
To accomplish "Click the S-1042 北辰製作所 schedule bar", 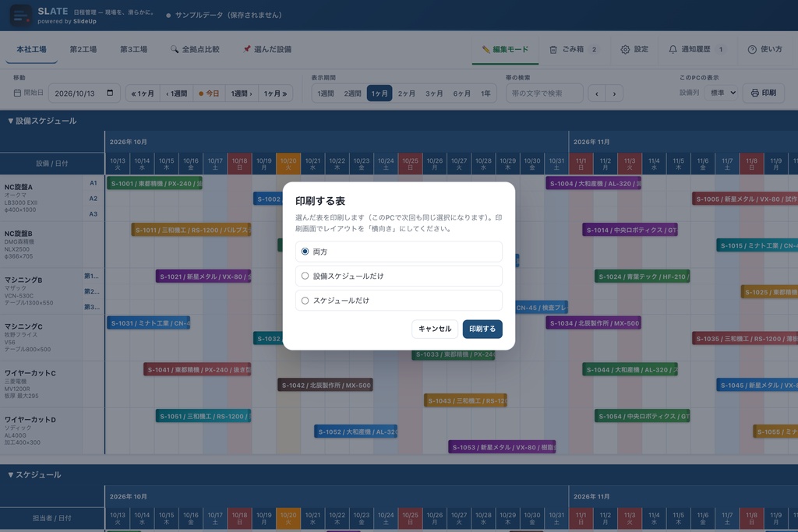I will point(325,386).
